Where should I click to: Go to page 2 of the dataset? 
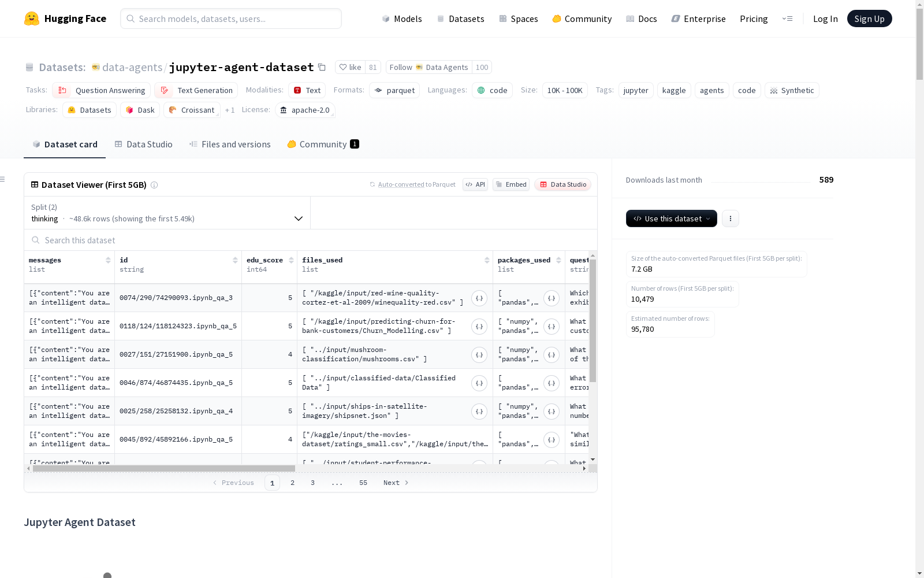pos(293,483)
